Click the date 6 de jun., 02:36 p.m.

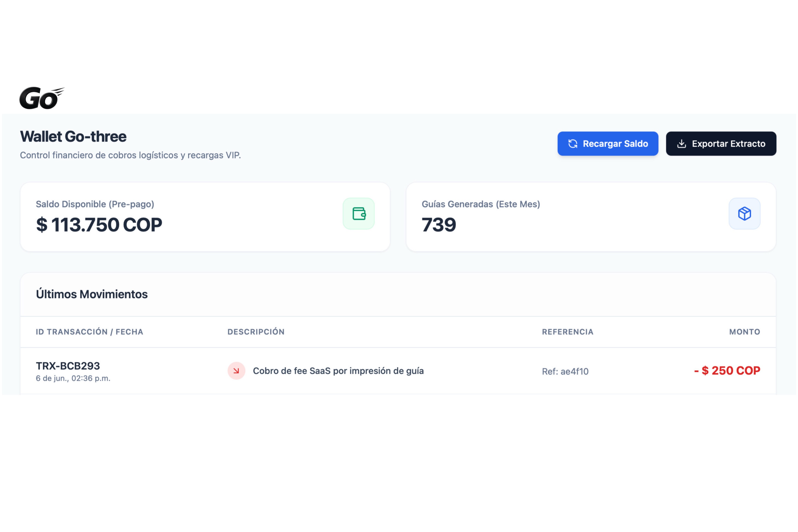point(73,378)
